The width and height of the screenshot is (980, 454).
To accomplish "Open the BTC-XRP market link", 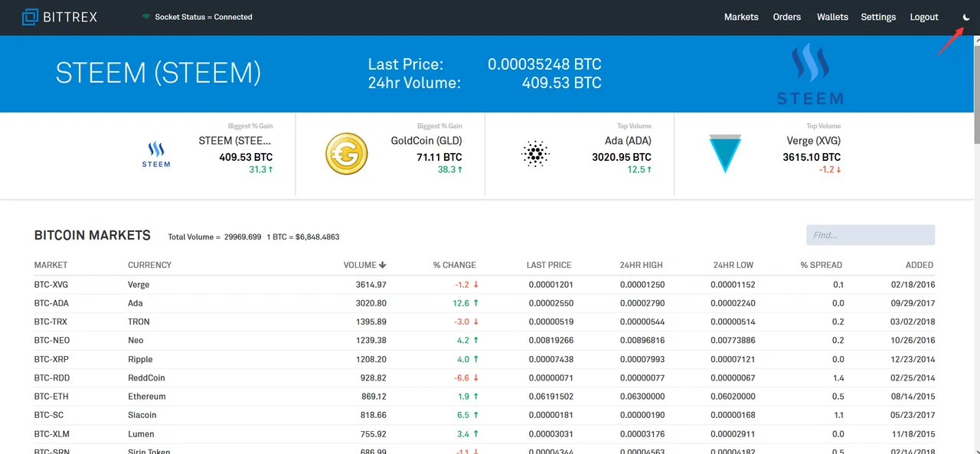I will pos(51,359).
